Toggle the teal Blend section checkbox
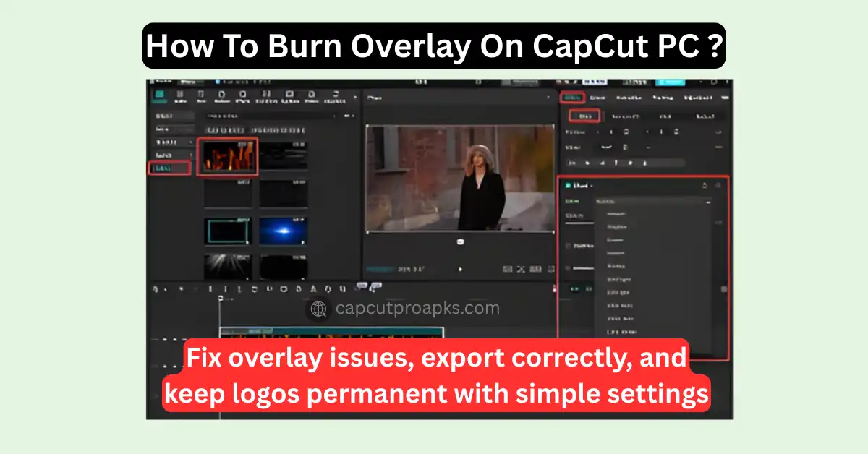Viewport: 868px width, 454px height. [568, 186]
